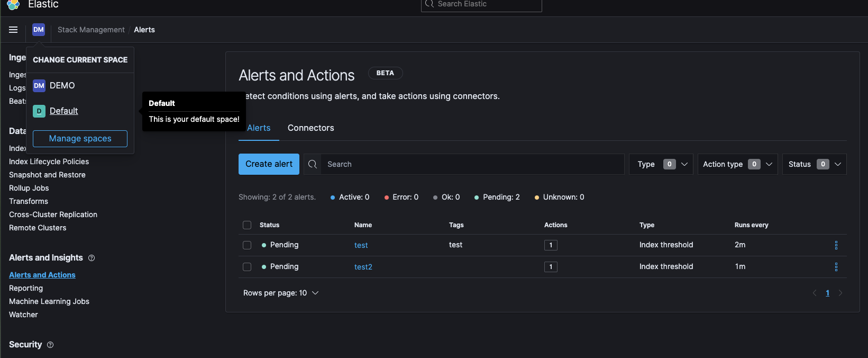
Task: Sort by Status column header
Action: (269, 225)
